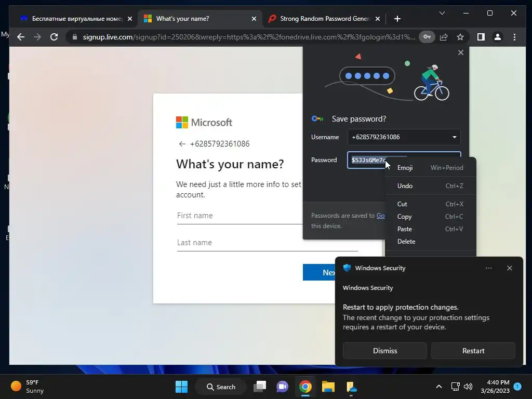
Task: Show hidden system tray icons
Action: click(438, 387)
